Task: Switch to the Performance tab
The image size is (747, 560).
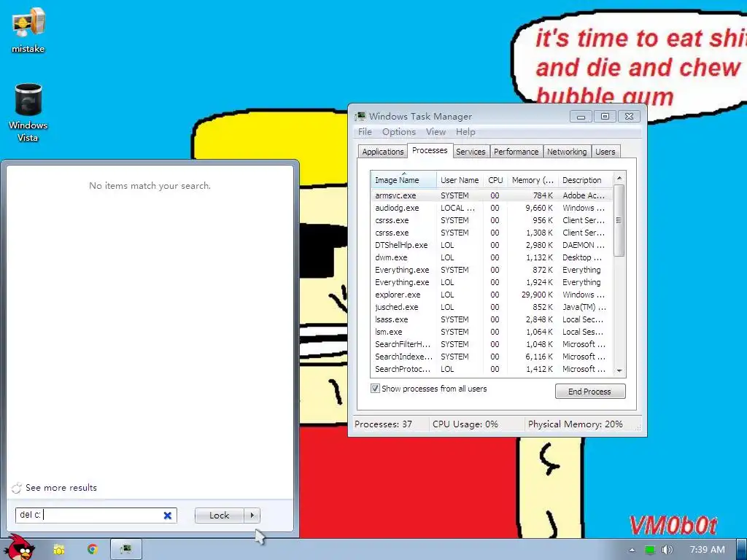Action: pyautogui.click(x=516, y=152)
